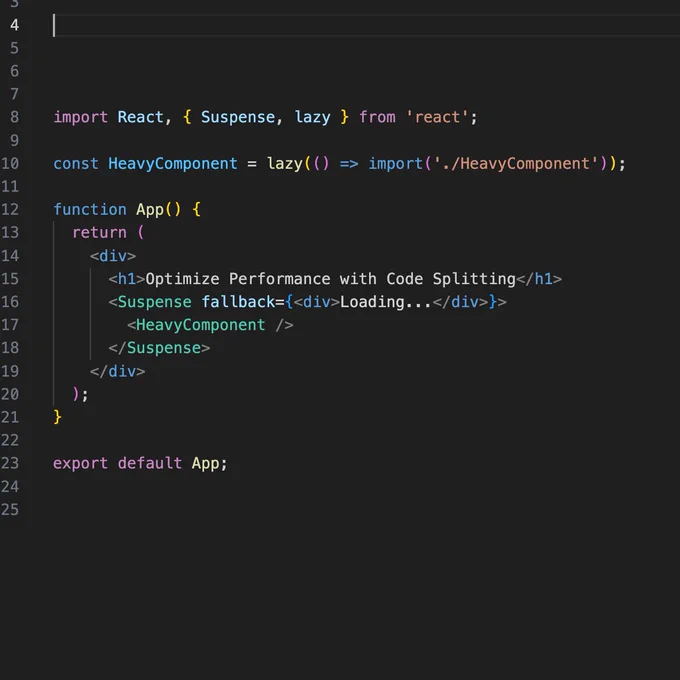Click the "default" keyword on line 23
This screenshot has width=680, height=680.
[x=150, y=463]
